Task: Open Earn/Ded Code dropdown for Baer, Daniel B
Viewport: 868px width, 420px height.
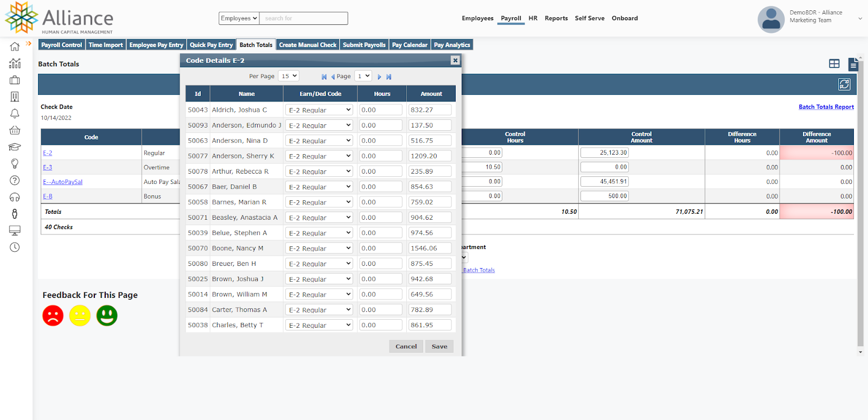Action: coord(319,187)
